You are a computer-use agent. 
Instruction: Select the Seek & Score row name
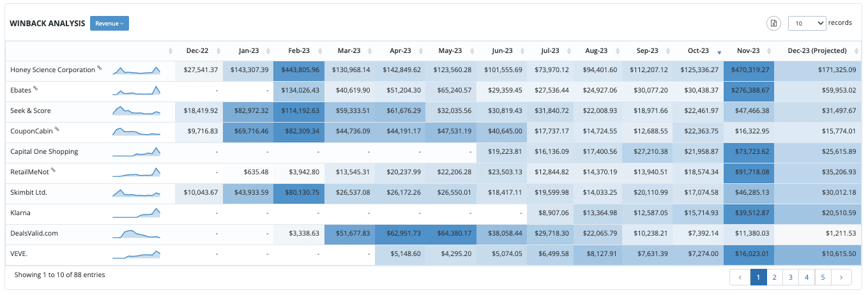pyautogui.click(x=31, y=110)
